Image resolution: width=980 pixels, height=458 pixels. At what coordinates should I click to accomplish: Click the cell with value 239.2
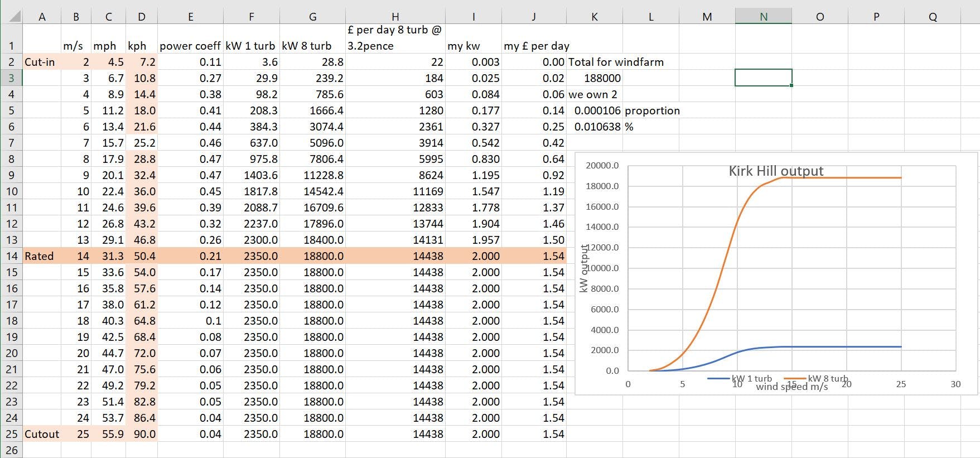pos(313,78)
